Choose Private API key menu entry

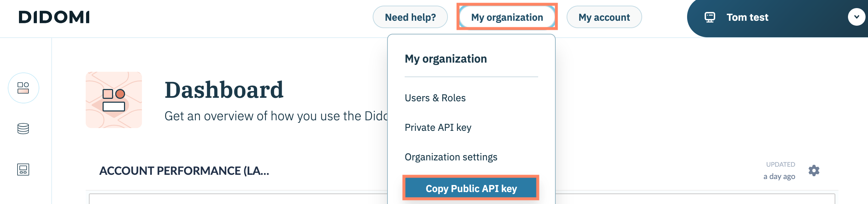[438, 127]
